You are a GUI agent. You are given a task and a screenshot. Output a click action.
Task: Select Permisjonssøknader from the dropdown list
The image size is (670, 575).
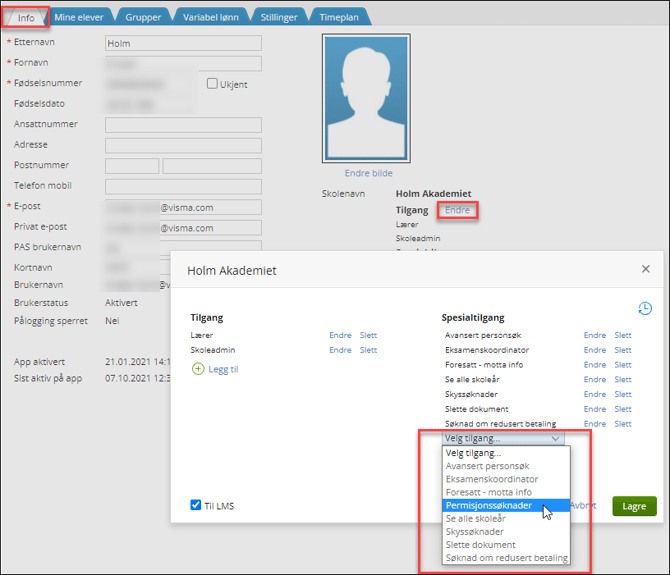489,506
